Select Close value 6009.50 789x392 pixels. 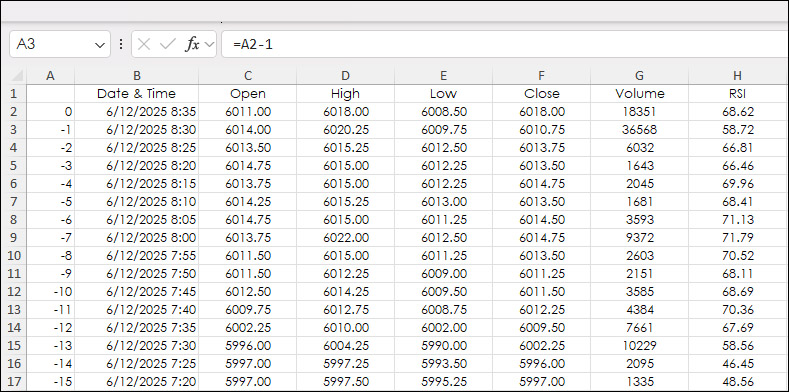(541, 328)
